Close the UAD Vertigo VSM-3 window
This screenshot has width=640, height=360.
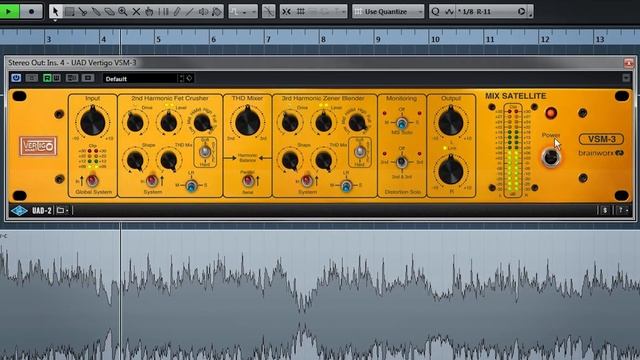(x=629, y=63)
